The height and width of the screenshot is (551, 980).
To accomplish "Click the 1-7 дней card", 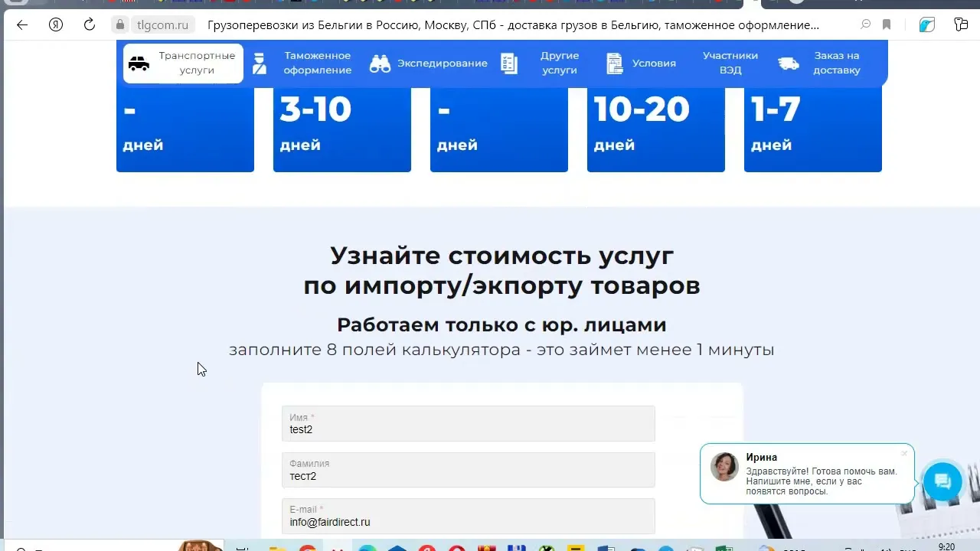I will tap(813, 129).
